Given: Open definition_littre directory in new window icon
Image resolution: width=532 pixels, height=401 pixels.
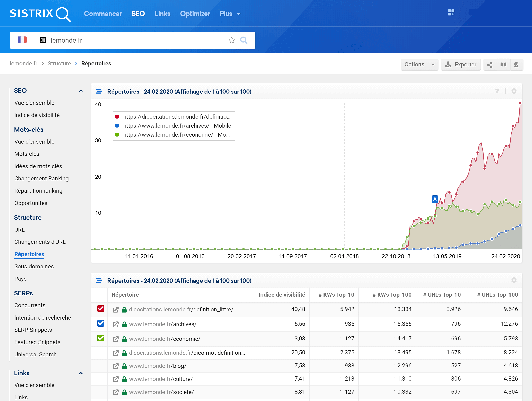Looking at the screenshot, I should (x=116, y=310).
